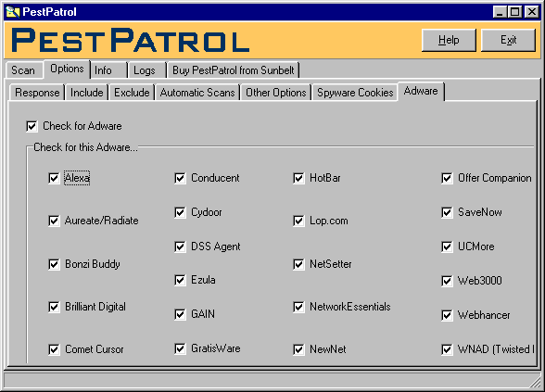Toggle the DSS Agent checkbox
This screenshot has height=392, width=545.
tap(180, 247)
